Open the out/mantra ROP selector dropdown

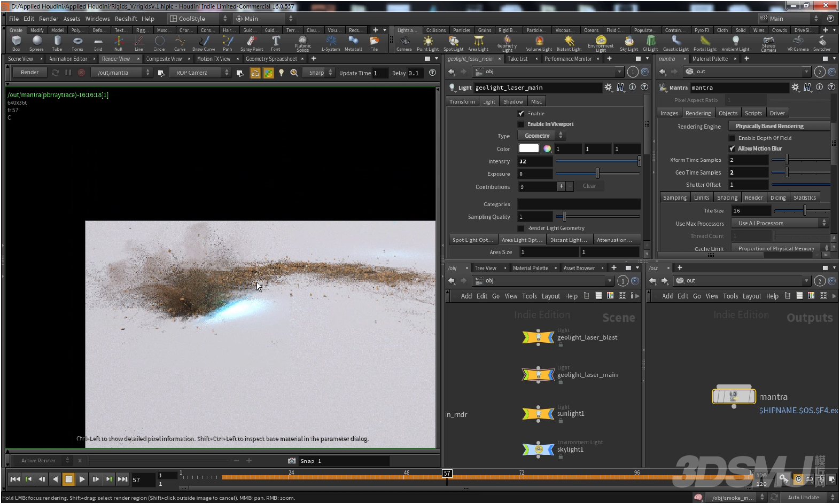pyautogui.click(x=121, y=73)
